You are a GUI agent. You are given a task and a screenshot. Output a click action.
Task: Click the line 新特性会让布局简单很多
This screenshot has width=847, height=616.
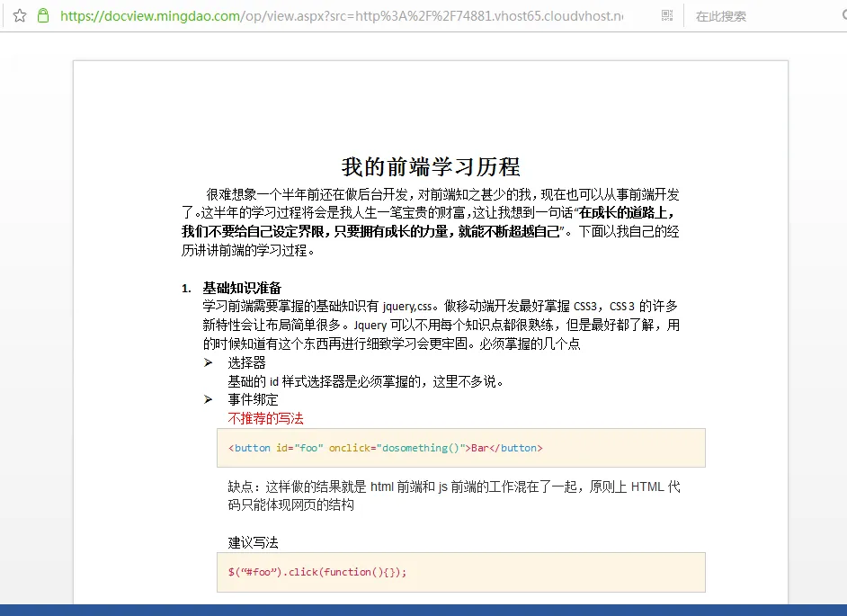(441, 326)
